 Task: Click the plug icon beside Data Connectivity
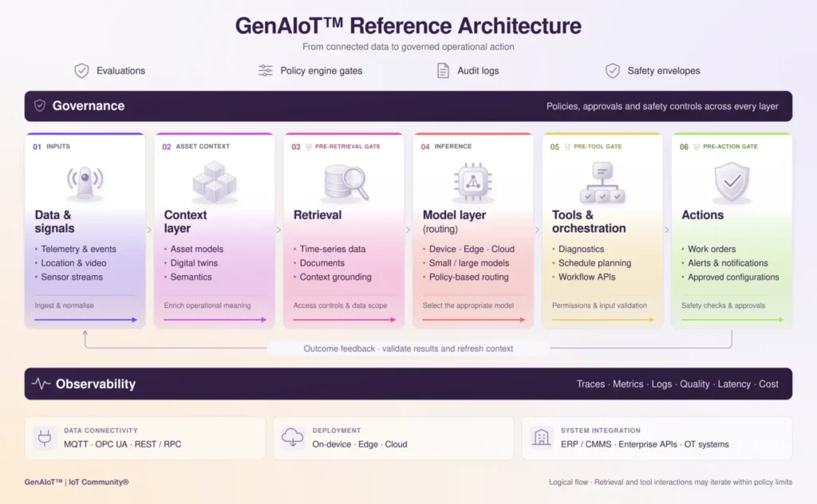click(45, 437)
